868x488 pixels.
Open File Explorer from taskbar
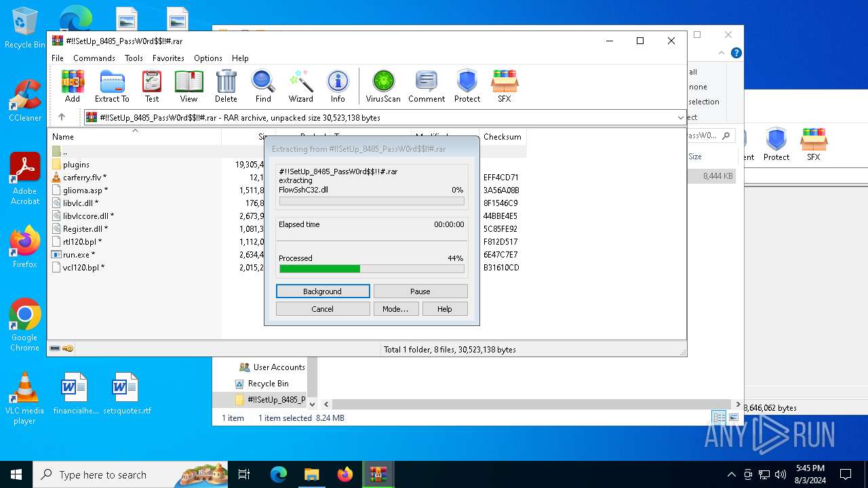311,474
